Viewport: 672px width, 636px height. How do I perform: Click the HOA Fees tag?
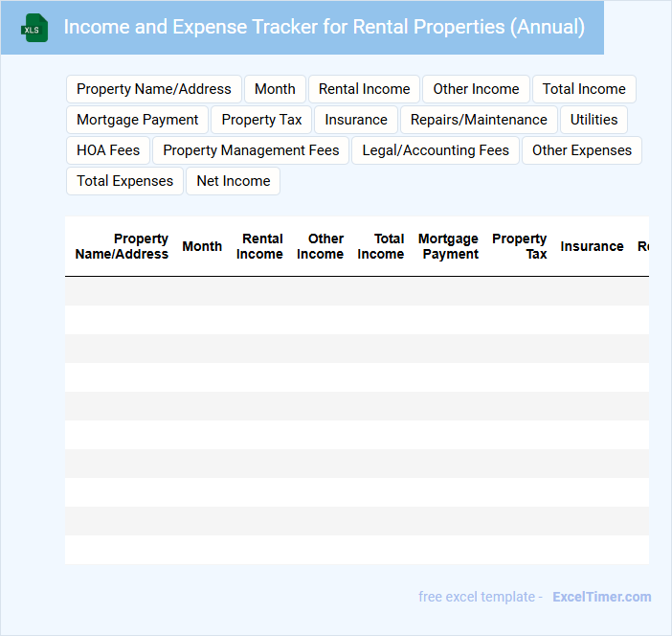[x=108, y=150]
